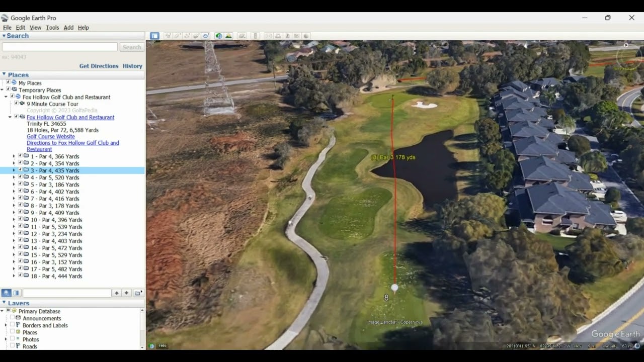Expand the Borders and Labels layer node

pos(6,325)
